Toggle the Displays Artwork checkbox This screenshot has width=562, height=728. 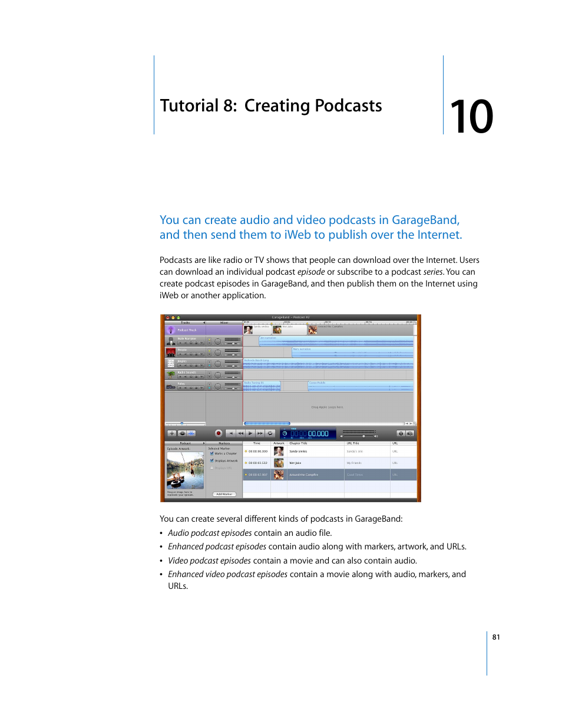[212, 460]
